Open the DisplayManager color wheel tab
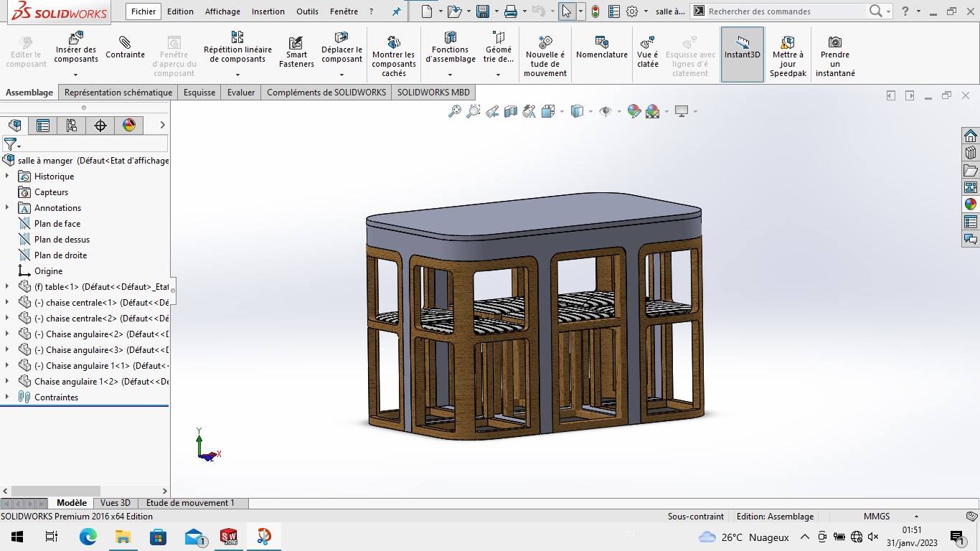 pyautogui.click(x=129, y=126)
